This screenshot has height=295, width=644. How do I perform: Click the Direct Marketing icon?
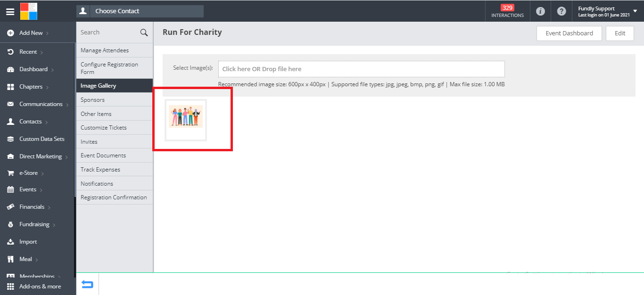tap(10, 156)
